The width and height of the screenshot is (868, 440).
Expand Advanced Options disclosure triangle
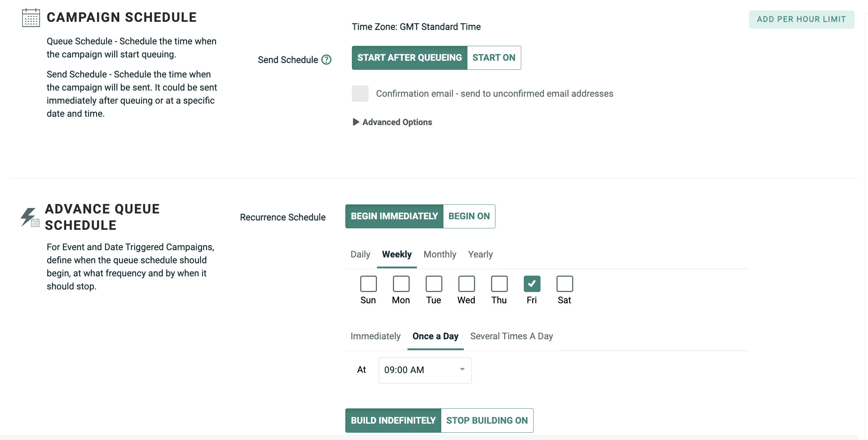pos(356,122)
